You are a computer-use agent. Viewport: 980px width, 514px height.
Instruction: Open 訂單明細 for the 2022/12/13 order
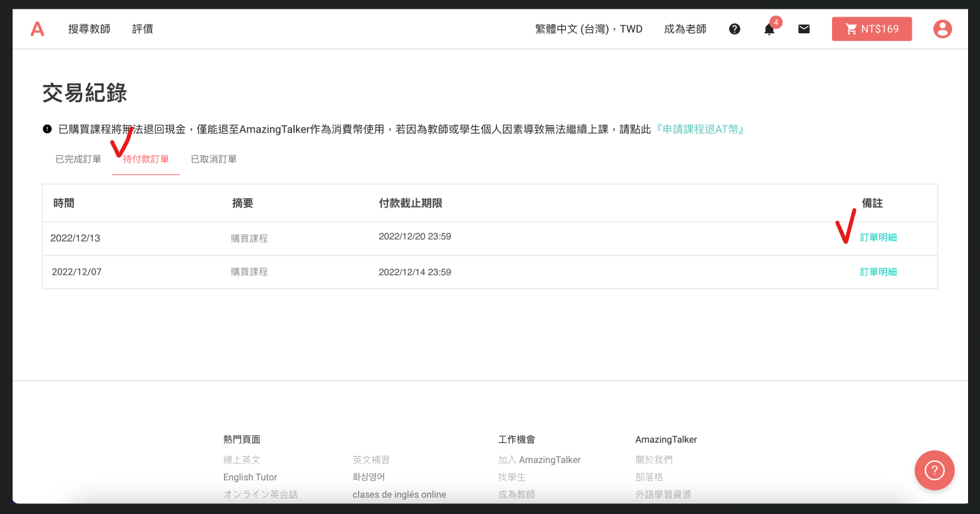[x=878, y=236]
